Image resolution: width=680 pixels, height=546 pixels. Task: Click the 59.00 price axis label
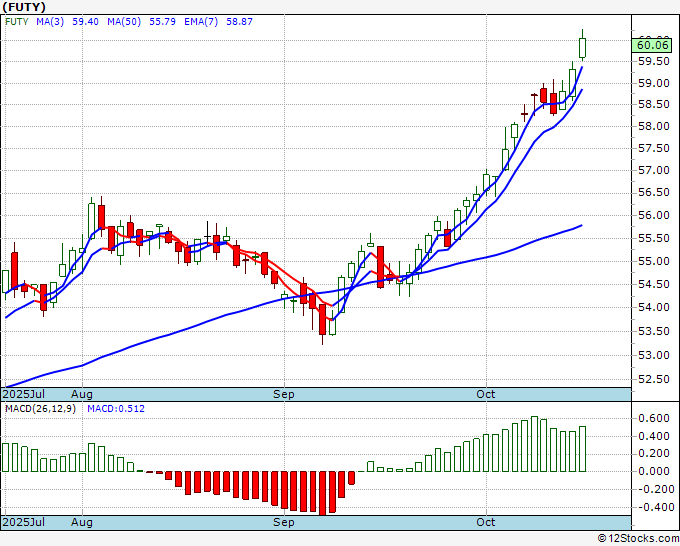[654, 83]
